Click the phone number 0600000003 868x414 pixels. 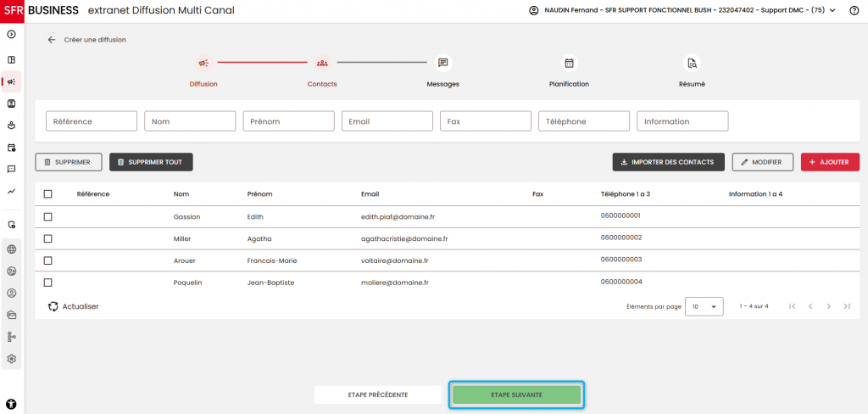(x=621, y=260)
